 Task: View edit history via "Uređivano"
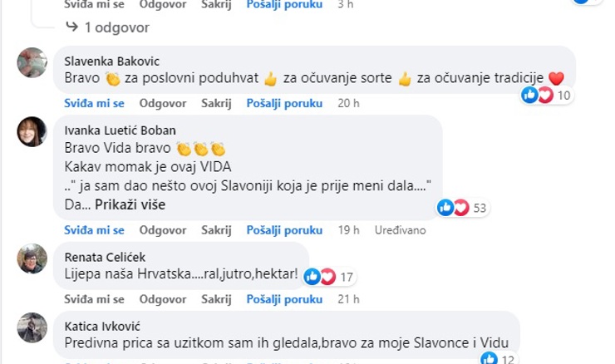[x=400, y=230]
